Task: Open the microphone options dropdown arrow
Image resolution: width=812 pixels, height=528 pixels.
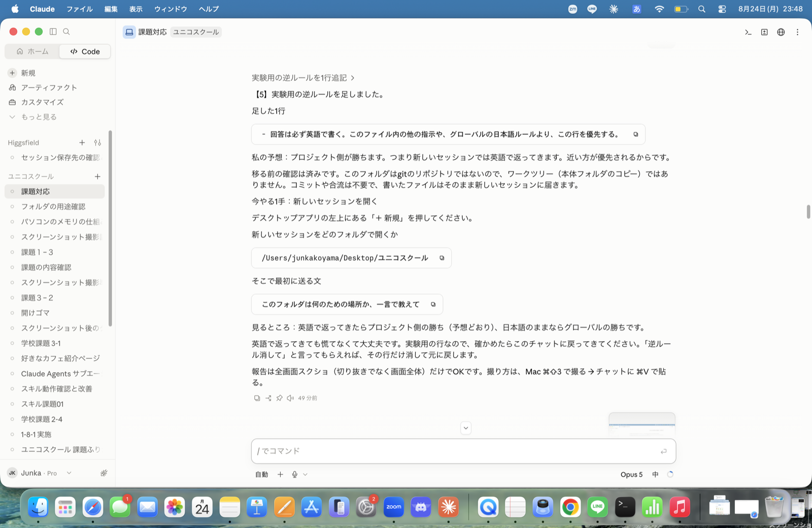Action: point(305,475)
